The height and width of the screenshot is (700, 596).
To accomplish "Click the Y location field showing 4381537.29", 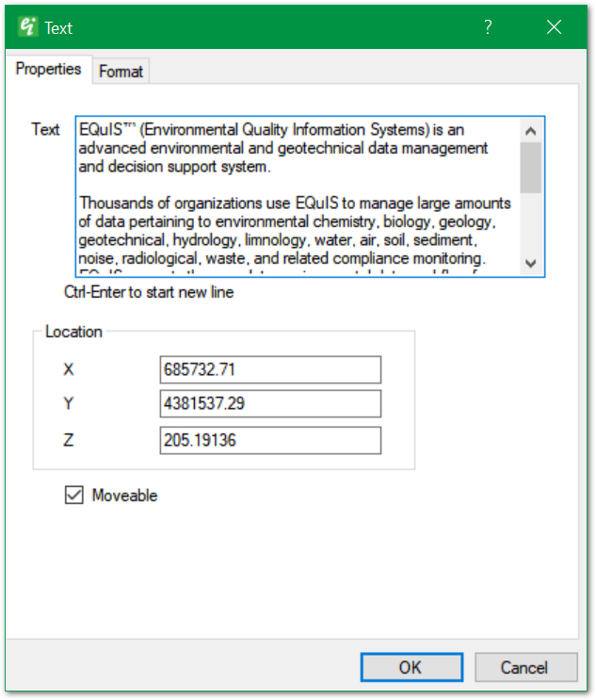I will point(270,404).
